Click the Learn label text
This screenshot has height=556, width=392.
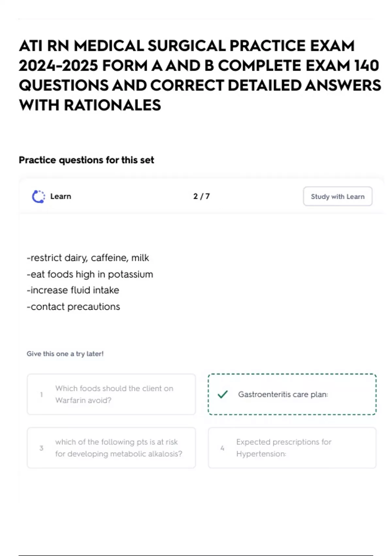pyautogui.click(x=61, y=197)
